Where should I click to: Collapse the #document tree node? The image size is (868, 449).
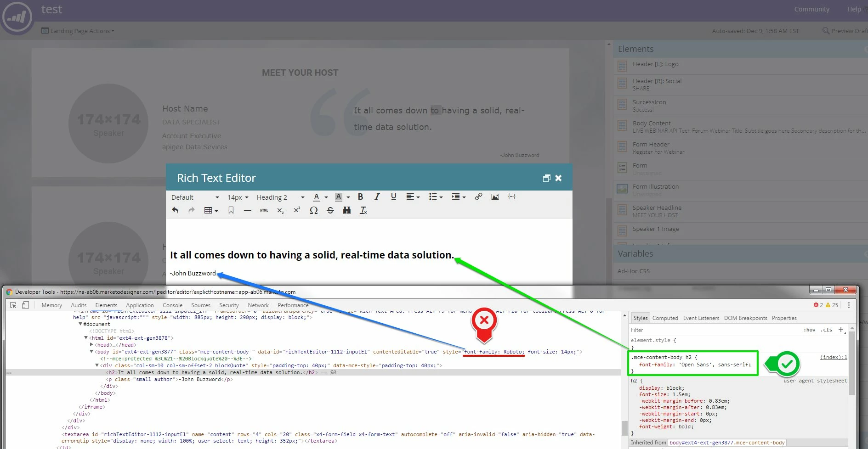click(80, 324)
